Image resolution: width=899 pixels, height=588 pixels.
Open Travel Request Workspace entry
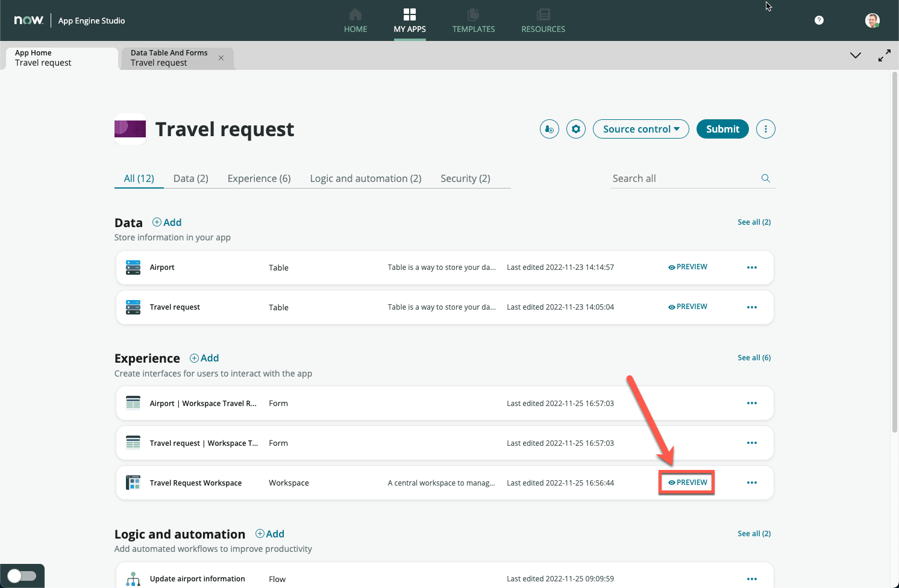pyautogui.click(x=196, y=483)
